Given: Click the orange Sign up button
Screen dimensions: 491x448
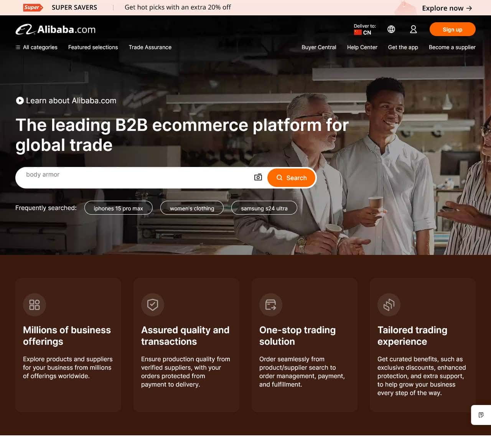Looking at the screenshot, I should 453,30.
